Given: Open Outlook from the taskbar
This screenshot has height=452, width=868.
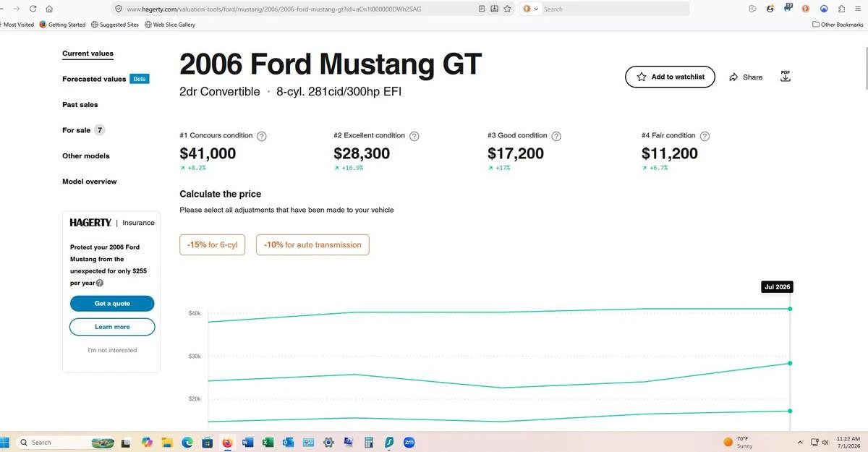Looking at the screenshot, I should click(x=288, y=443).
